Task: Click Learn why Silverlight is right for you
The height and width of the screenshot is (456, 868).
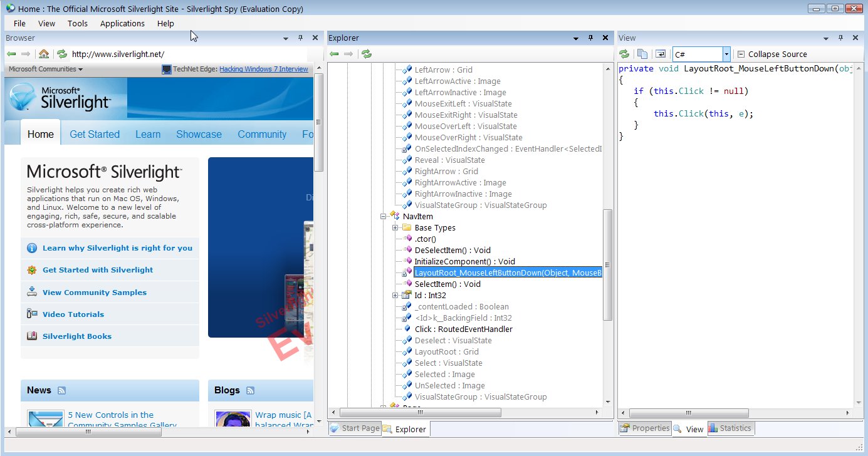Action: point(117,248)
